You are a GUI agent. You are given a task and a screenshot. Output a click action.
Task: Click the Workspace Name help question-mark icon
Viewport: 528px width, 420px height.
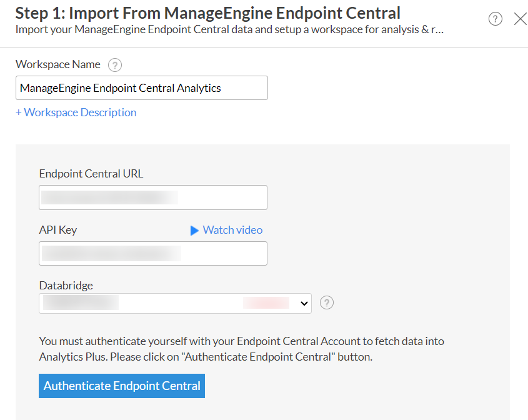click(114, 65)
